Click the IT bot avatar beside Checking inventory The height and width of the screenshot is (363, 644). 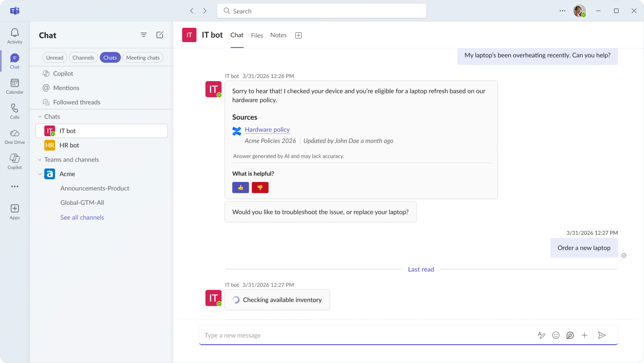tap(213, 298)
